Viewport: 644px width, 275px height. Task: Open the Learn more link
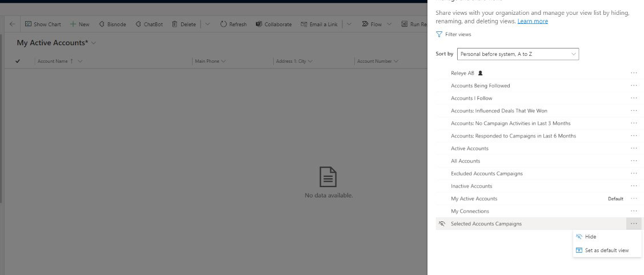pos(533,21)
